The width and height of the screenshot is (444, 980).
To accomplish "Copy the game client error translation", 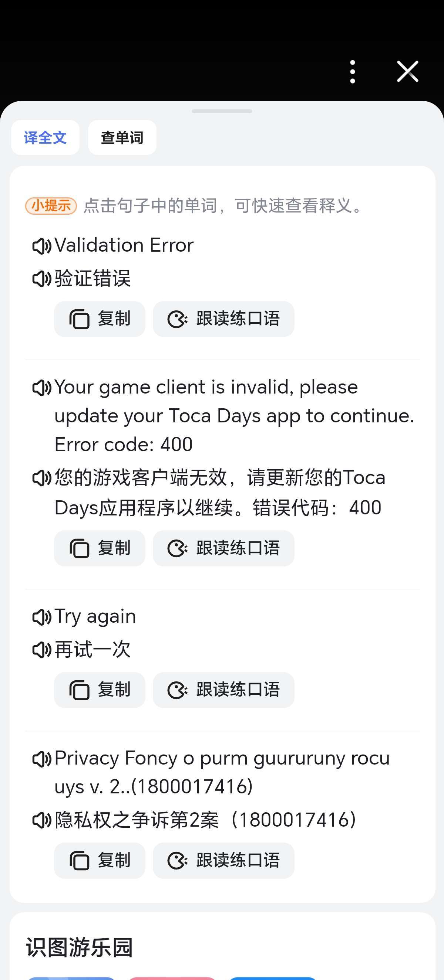I will (100, 548).
